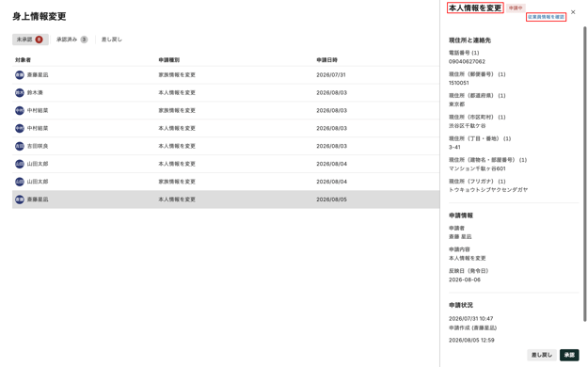Switch to 未承認 tab

click(x=30, y=40)
